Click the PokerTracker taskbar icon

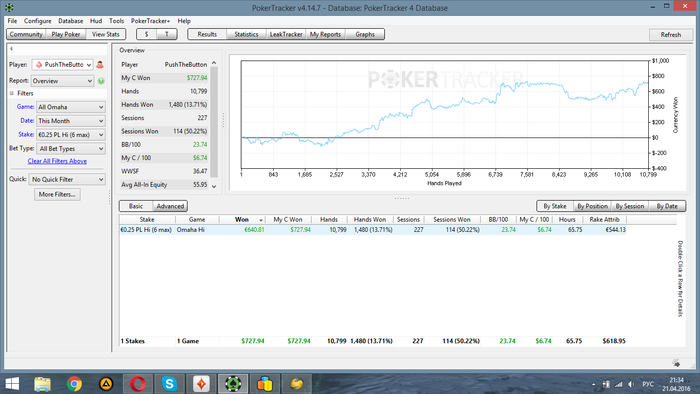pyautogui.click(x=233, y=384)
